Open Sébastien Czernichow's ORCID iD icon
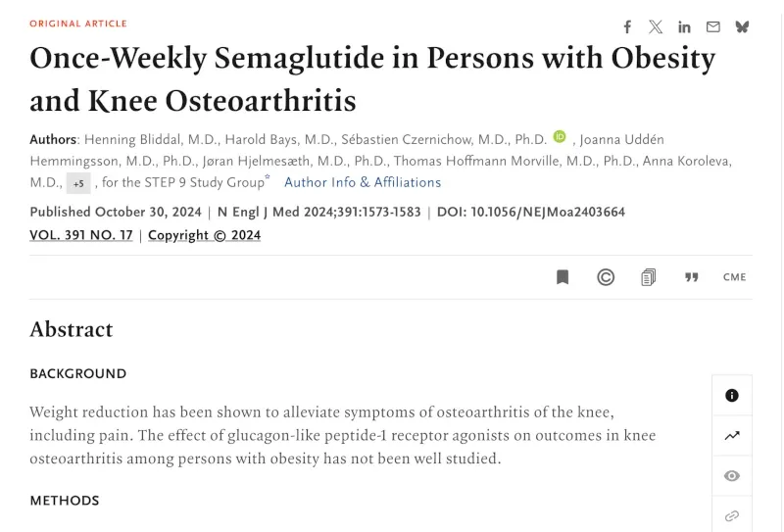Viewport: 784px width, 532px height. (560, 136)
